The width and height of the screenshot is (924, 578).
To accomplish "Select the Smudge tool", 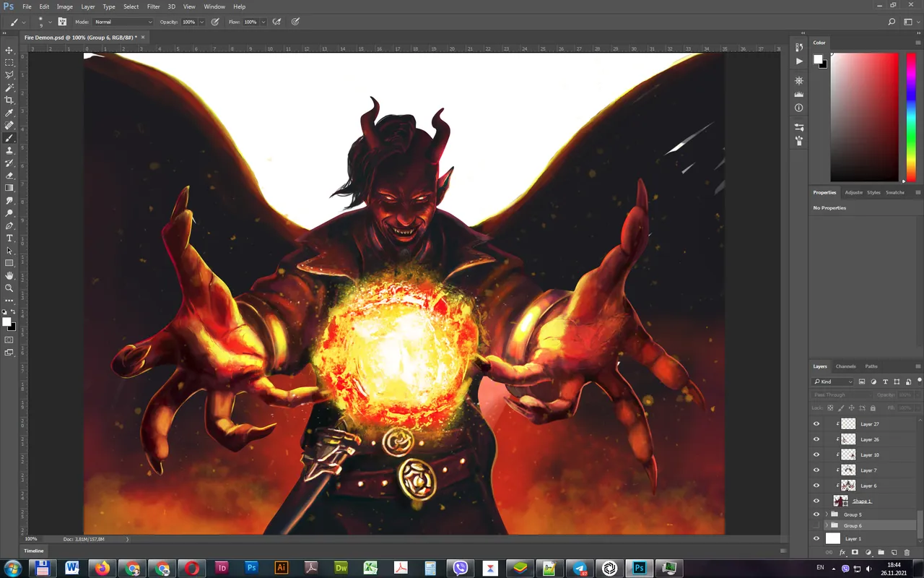I will (x=9, y=201).
